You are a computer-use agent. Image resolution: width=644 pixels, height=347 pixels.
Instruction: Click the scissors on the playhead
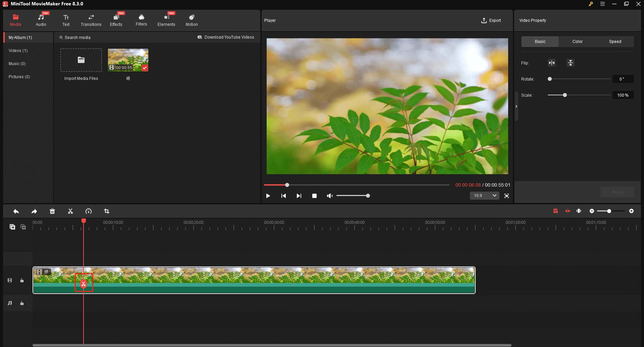(84, 284)
